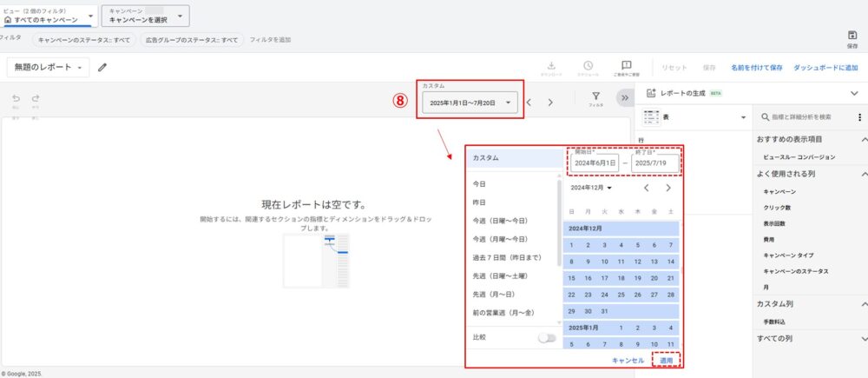Click the 名前を付けて保存 link
Viewport: 868px width, 378px height.
[x=756, y=67]
